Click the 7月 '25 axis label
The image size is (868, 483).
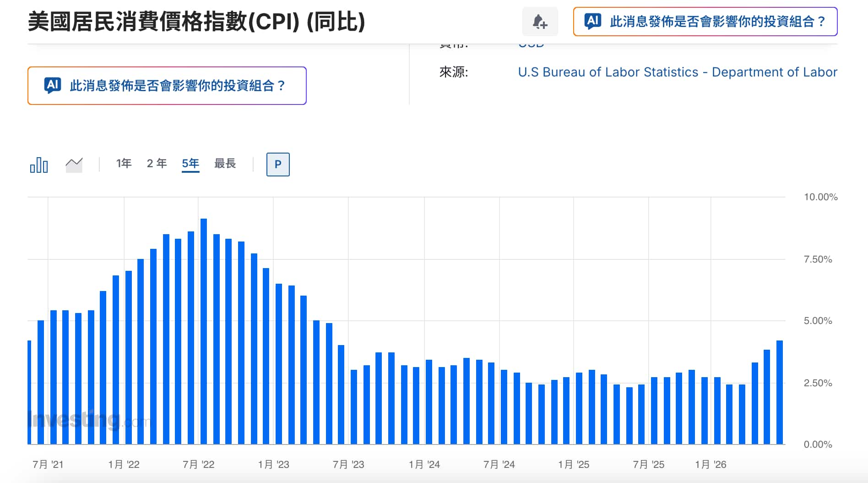point(648,465)
